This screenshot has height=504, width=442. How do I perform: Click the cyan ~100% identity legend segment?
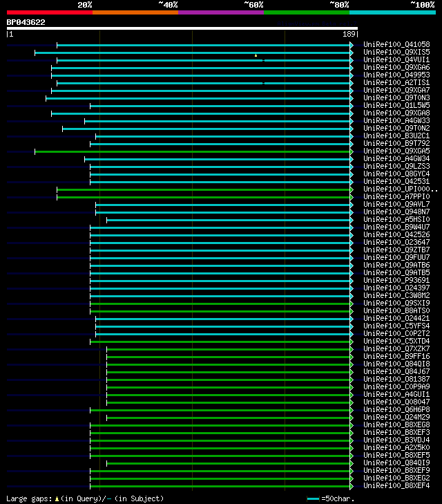pyautogui.click(x=392, y=12)
